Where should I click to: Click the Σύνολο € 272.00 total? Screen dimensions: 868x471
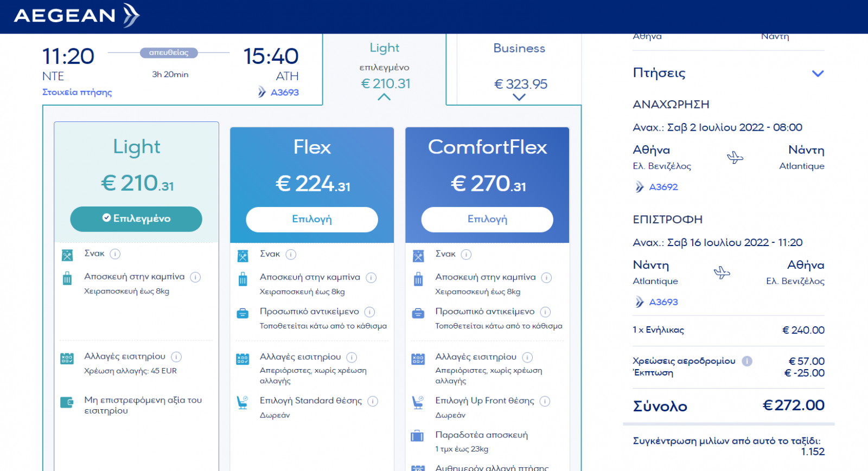point(793,405)
